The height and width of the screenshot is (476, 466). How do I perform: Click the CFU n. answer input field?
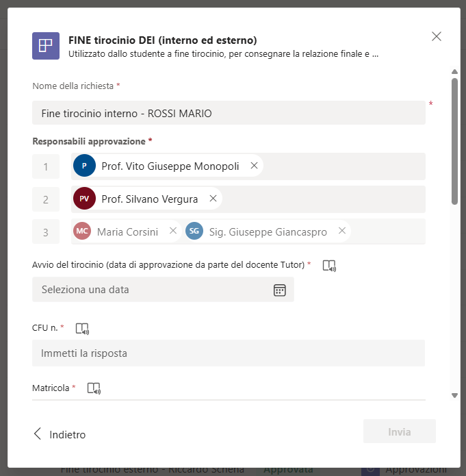229,353
